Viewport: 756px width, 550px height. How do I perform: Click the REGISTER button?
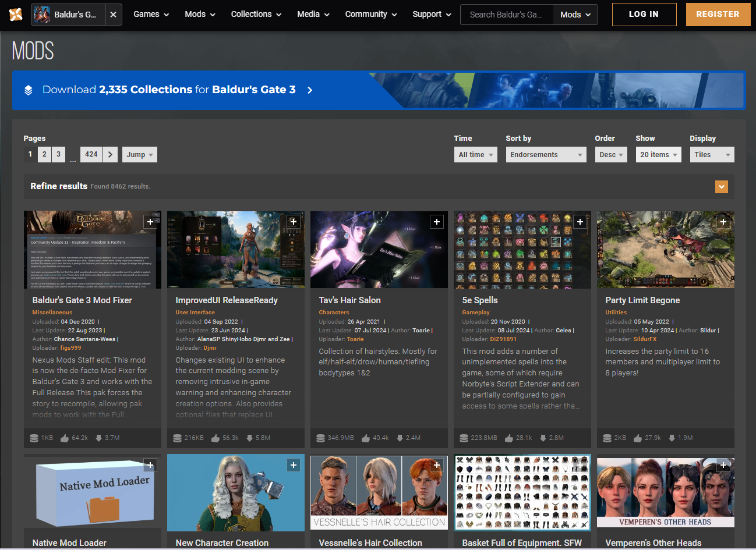[718, 15]
